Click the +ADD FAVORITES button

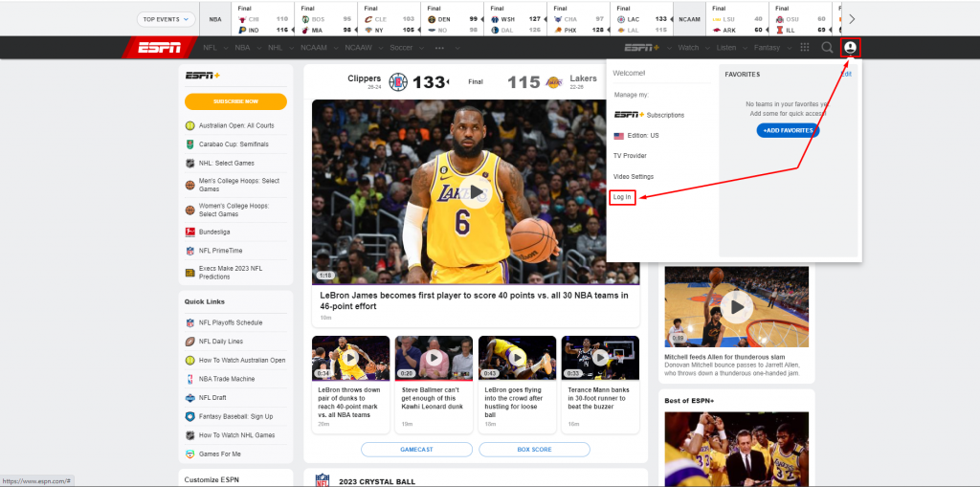click(x=789, y=131)
